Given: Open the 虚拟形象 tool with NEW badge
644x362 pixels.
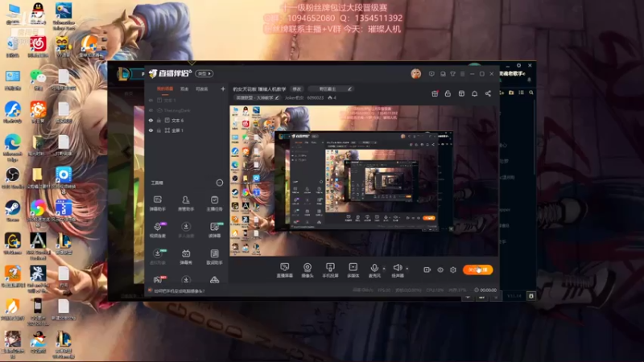Looking at the screenshot, I should tap(157, 257).
